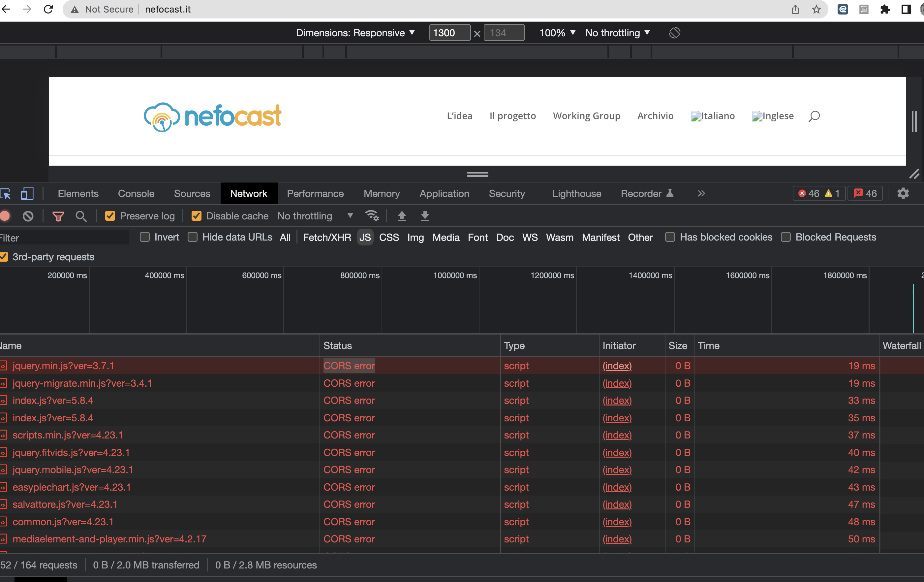Click the viewport width field 1300
The image size is (924, 582).
(449, 33)
